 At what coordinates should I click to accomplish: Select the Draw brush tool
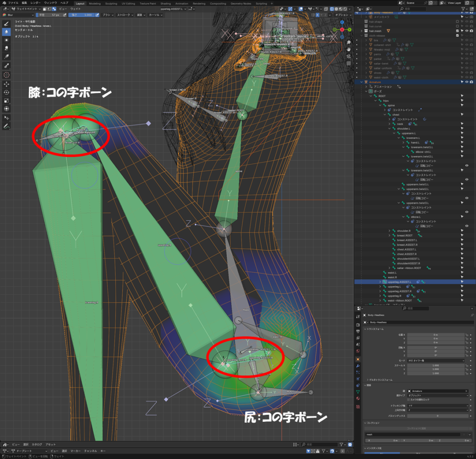click(7, 23)
